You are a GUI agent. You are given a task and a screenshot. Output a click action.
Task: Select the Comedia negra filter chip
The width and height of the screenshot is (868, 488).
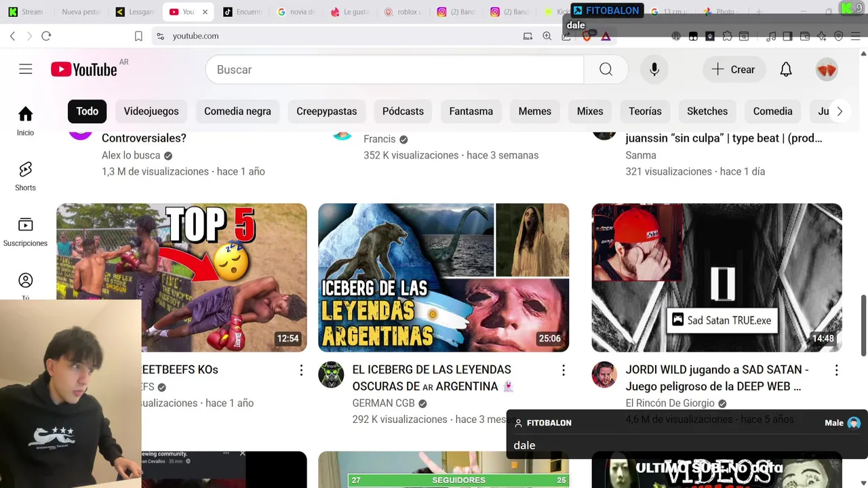[237, 111]
